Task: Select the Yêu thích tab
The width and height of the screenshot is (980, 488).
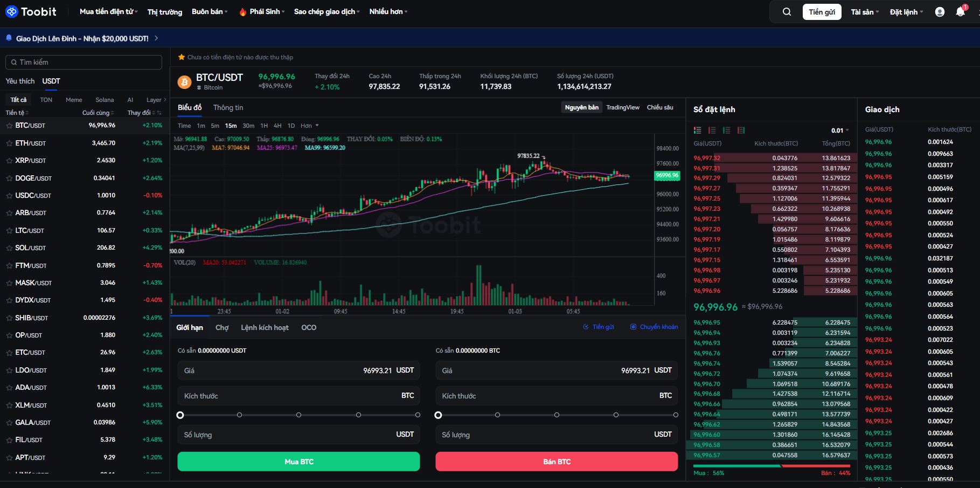Action: pos(20,81)
